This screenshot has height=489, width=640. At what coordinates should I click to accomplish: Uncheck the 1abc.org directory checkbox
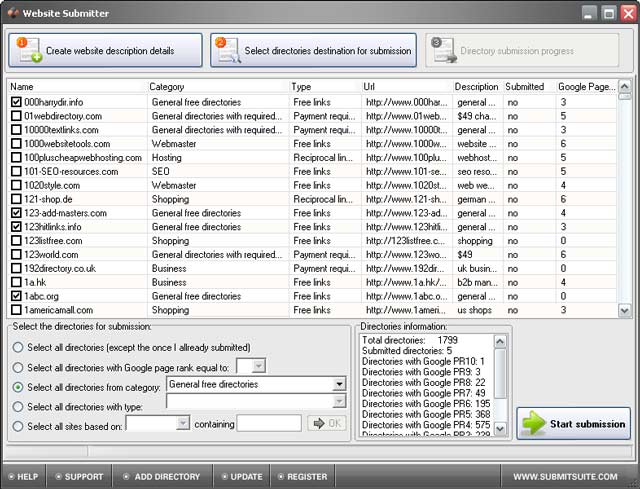pyautogui.click(x=16, y=296)
